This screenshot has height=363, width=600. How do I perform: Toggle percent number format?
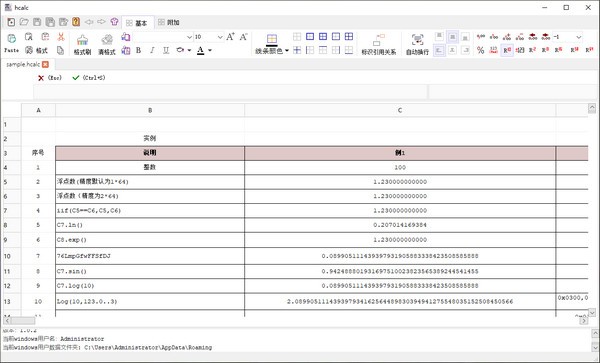[481, 50]
